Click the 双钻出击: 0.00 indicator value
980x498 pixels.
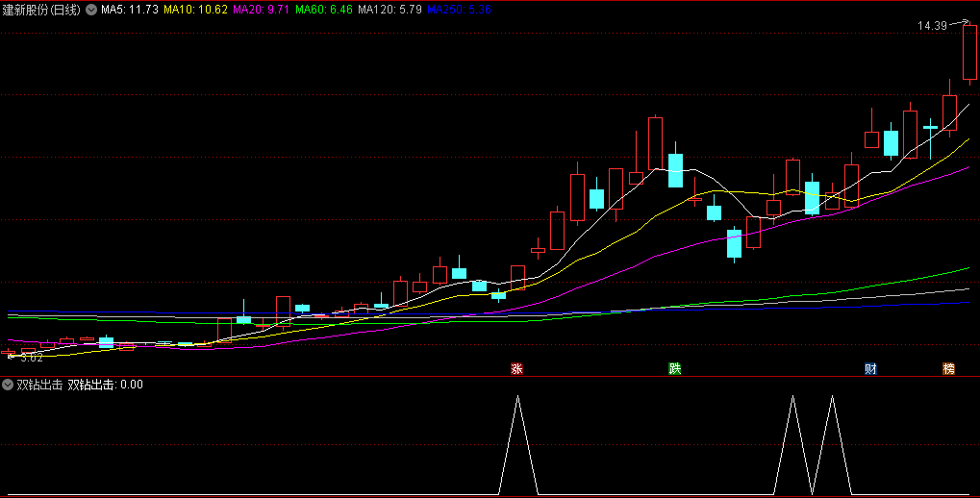(x=106, y=385)
